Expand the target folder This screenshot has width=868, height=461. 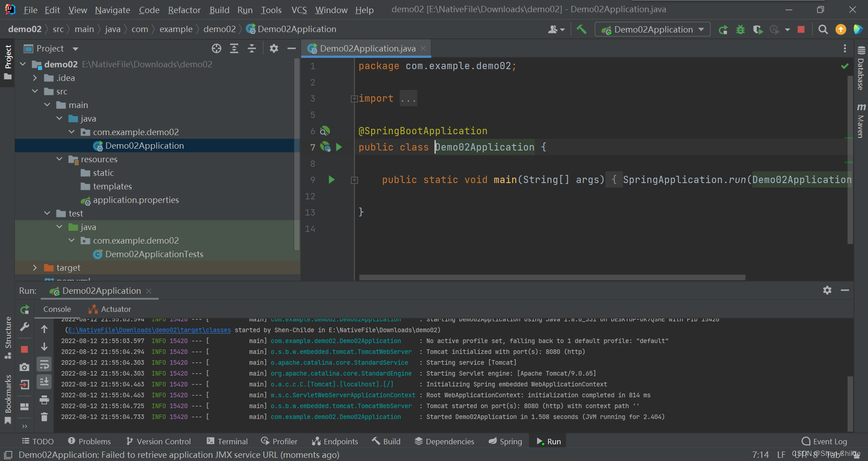pyautogui.click(x=35, y=268)
